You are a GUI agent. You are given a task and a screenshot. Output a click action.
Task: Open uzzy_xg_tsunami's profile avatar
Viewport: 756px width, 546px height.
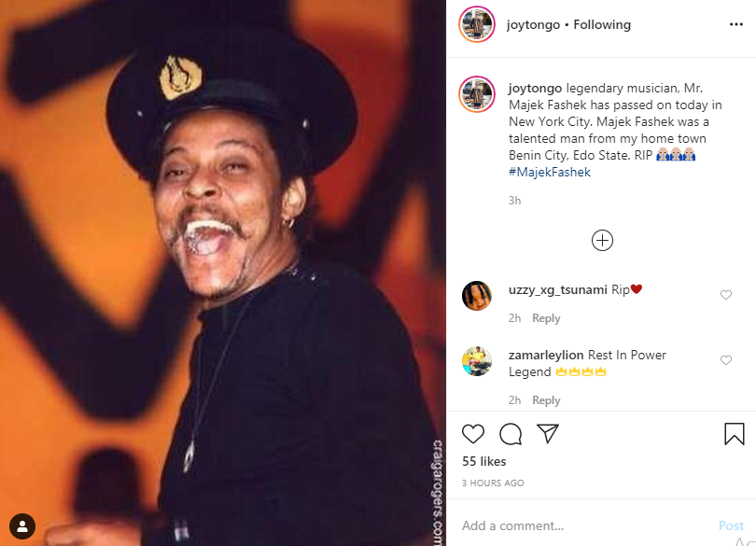pyautogui.click(x=477, y=296)
